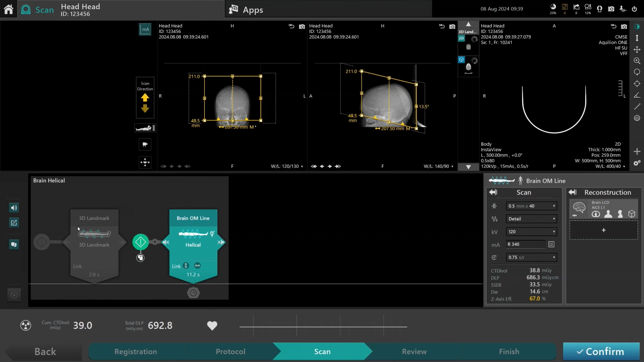Choose the circle ROI tool

click(x=637, y=118)
